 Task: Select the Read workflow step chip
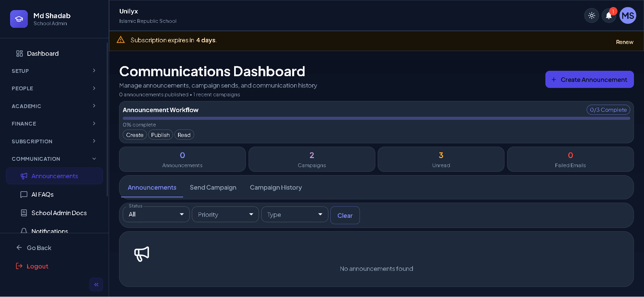click(184, 135)
